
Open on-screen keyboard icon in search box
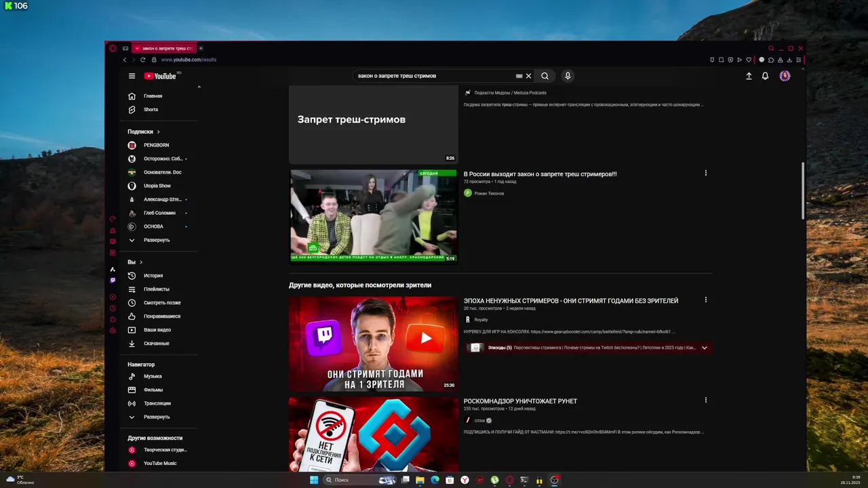pos(519,76)
